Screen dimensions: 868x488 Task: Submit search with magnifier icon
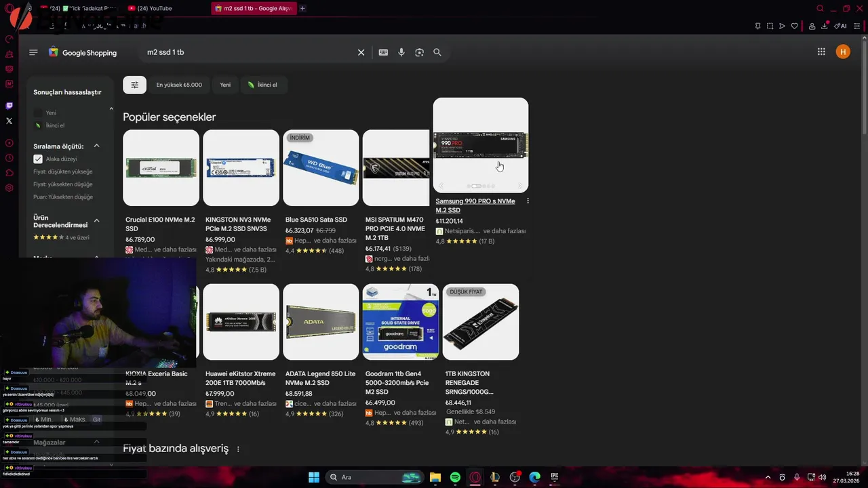point(437,52)
